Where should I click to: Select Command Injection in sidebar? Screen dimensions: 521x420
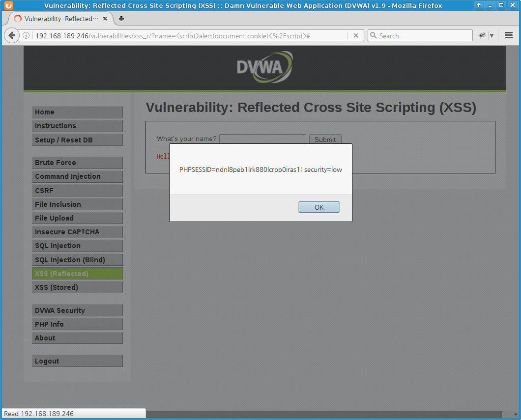[x=78, y=177]
